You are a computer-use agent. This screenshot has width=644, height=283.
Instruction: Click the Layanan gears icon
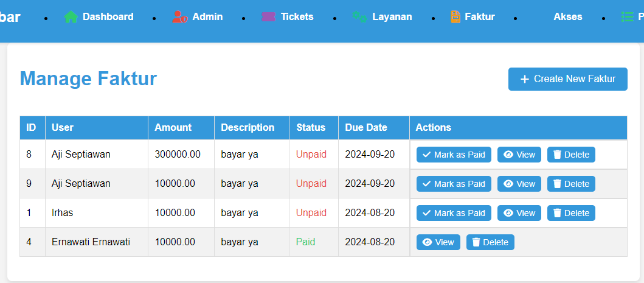pyautogui.click(x=359, y=17)
